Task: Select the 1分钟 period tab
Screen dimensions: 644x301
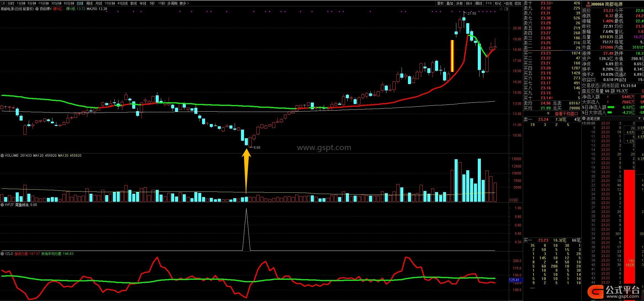Action: 21,3
